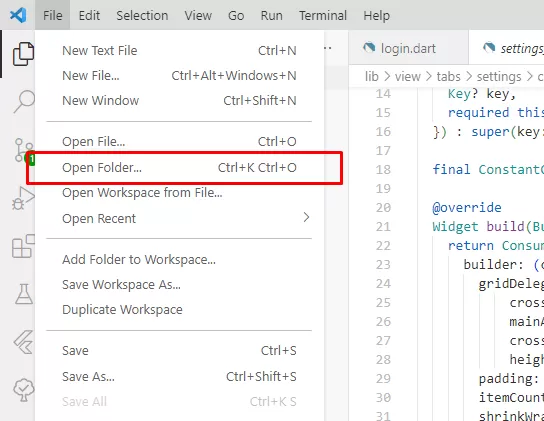Screen dimensions: 544x421
Task: Open the Extensions view icon
Action: tap(23, 246)
